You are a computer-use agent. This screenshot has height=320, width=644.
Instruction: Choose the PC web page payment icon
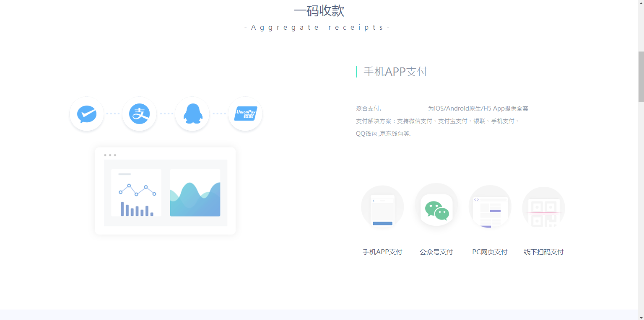pos(490,207)
